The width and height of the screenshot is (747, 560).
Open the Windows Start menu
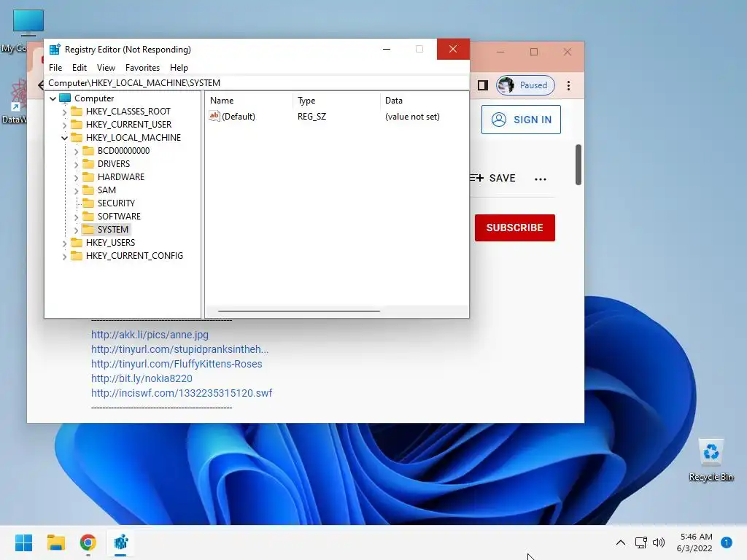(x=23, y=542)
